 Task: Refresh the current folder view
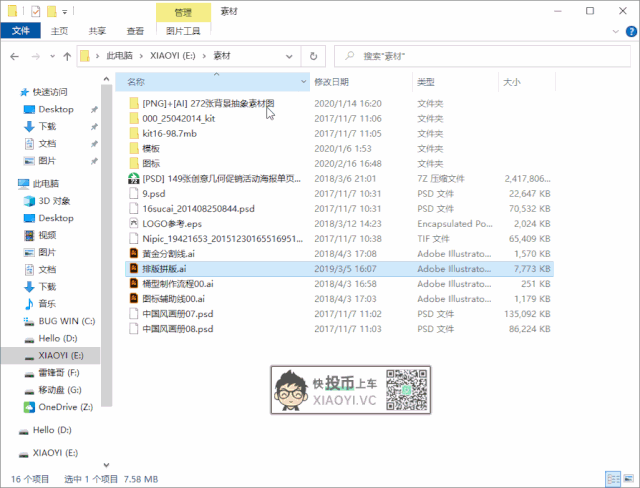(x=313, y=56)
